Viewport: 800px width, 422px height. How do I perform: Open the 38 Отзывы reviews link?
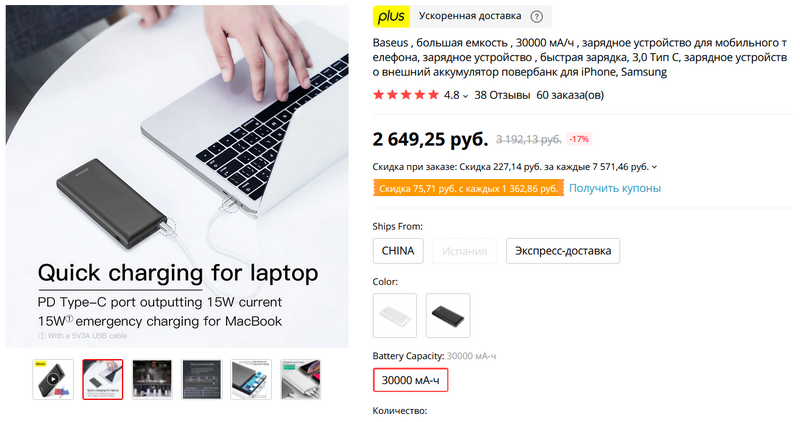[x=502, y=95]
